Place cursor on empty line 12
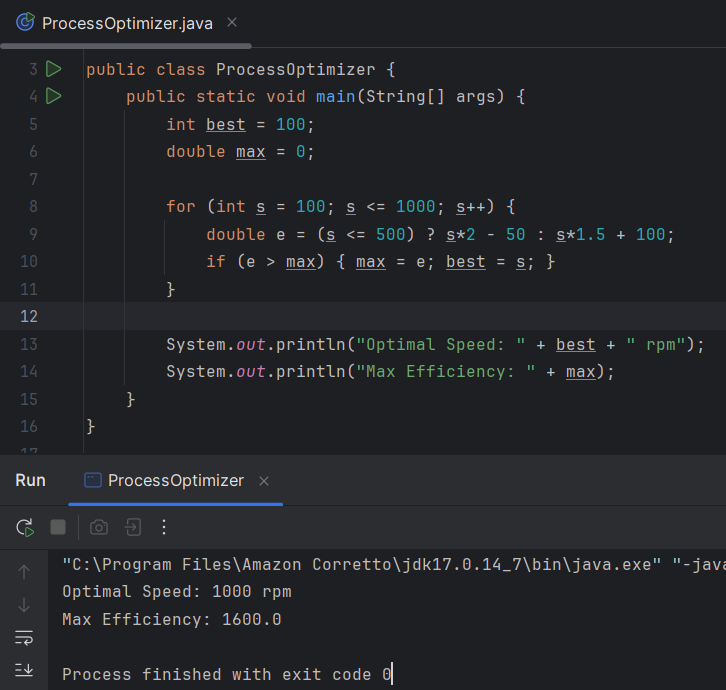Image resolution: width=726 pixels, height=690 pixels. click(300, 316)
